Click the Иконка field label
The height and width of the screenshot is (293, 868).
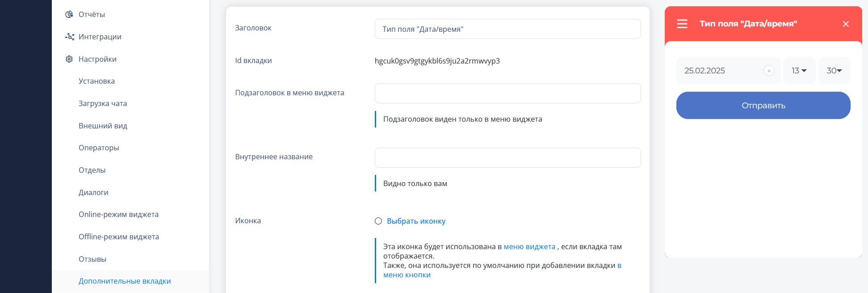248,221
